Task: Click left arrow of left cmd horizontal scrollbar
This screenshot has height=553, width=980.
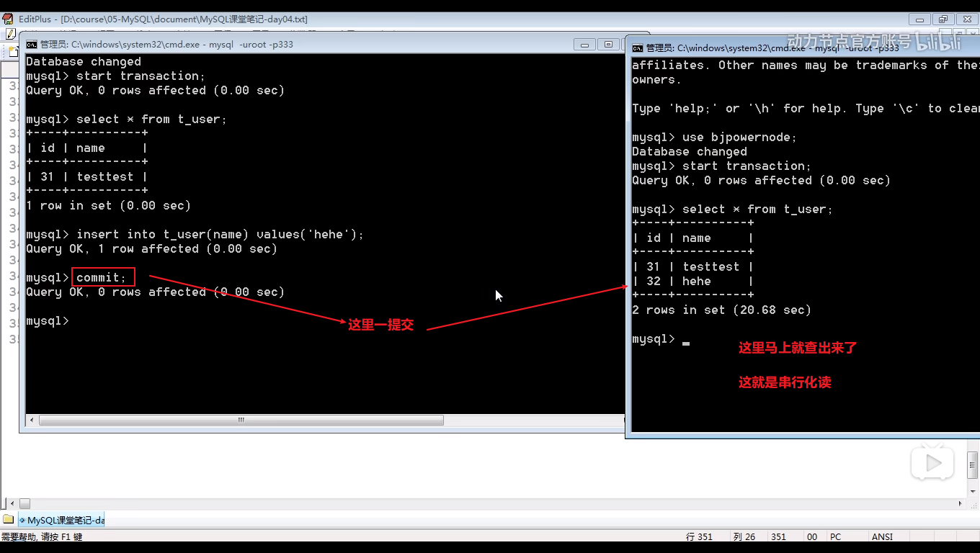Action: [32, 421]
